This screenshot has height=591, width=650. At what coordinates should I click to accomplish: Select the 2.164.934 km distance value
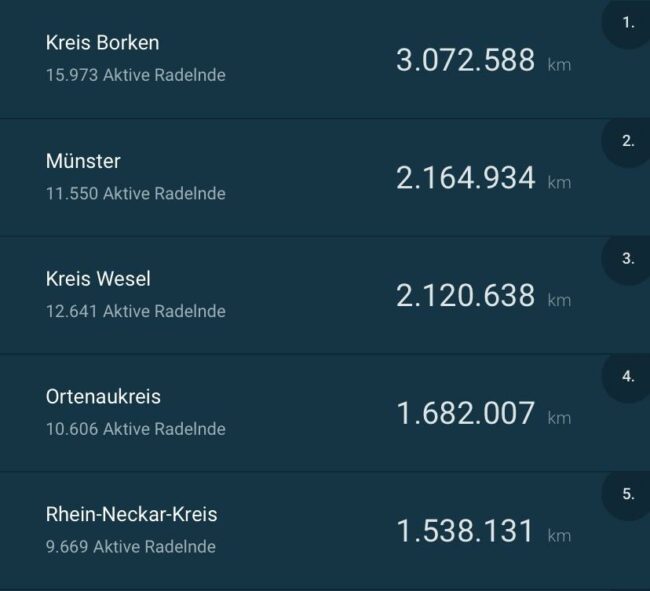[x=466, y=179]
